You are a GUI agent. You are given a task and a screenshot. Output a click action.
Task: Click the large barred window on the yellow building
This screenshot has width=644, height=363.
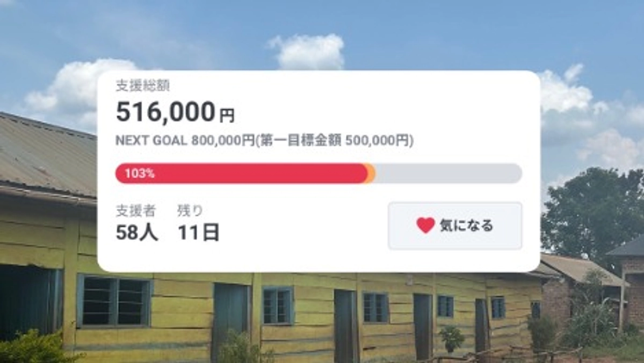114,301
